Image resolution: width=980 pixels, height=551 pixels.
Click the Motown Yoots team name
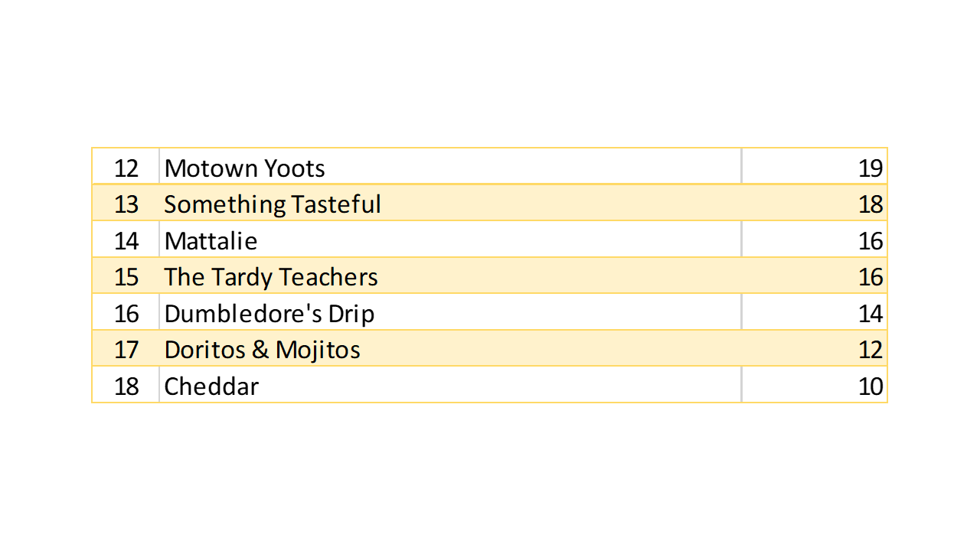245,168
